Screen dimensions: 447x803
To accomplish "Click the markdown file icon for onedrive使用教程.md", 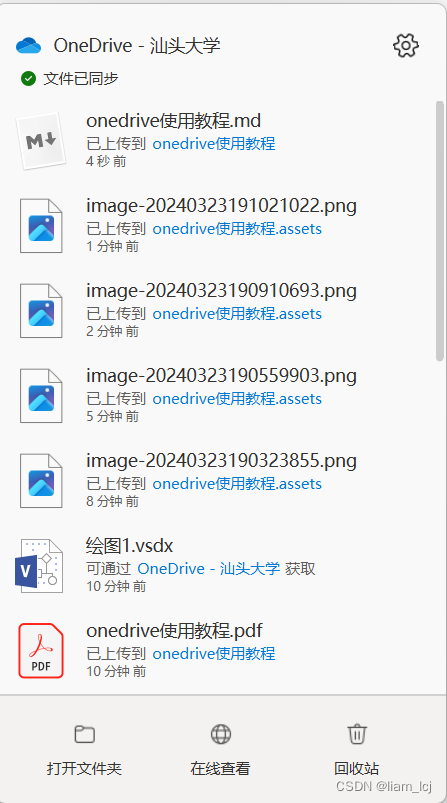I will pos(40,140).
